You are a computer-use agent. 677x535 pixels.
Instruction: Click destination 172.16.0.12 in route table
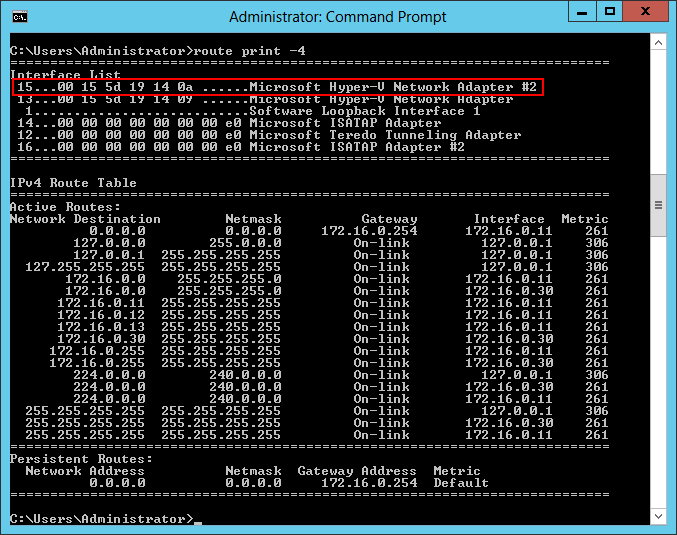click(x=101, y=315)
